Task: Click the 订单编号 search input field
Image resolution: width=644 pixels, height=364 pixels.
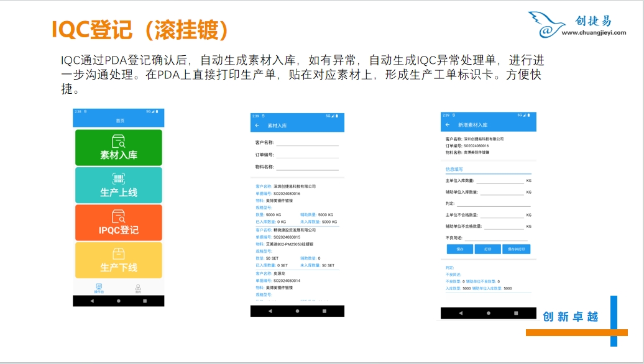Action: coord(307,155)
